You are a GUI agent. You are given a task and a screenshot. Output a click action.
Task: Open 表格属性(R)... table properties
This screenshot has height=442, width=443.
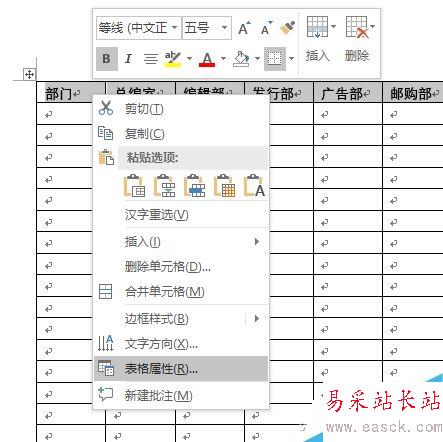tap(181, 369)
